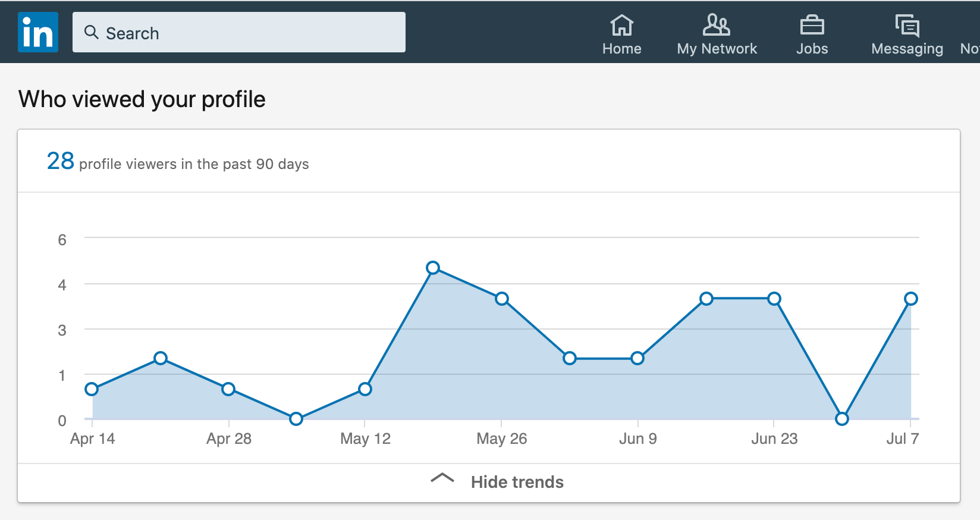Screen dimensions: 980x520
Task: Click the y-axis value 4
Action: tap(62, 285)
